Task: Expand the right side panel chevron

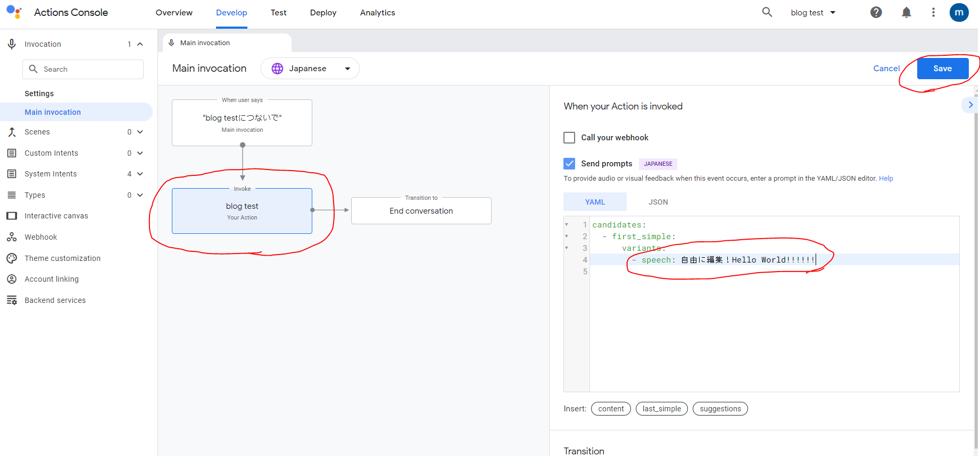Action: pos(970,105)
